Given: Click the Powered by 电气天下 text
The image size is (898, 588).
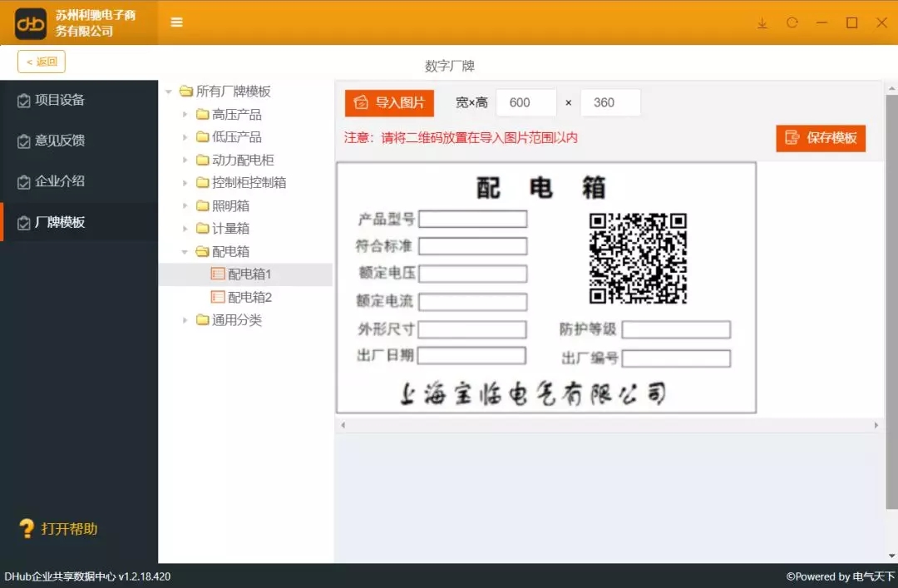Looking at the screenshot, I should 840,576.
